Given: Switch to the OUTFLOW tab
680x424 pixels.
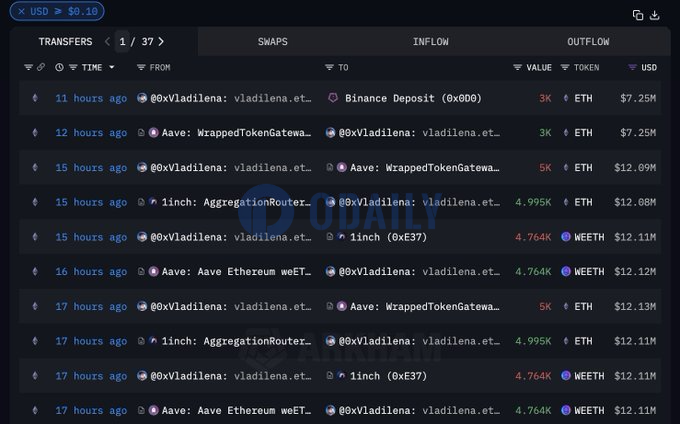Looking at the screenshot, I should [588, 42].
